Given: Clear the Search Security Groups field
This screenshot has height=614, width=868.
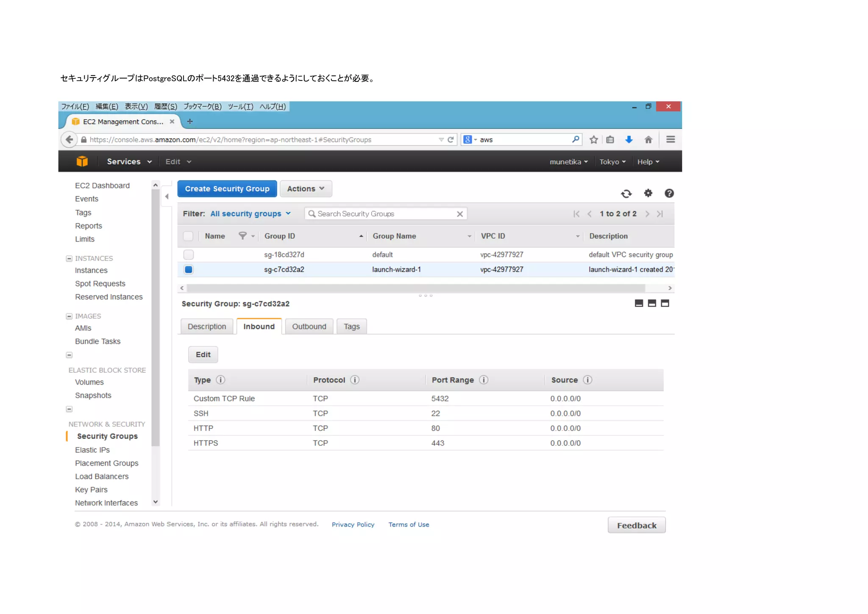Looking at the screenshot, I should (x=460, y=214).
